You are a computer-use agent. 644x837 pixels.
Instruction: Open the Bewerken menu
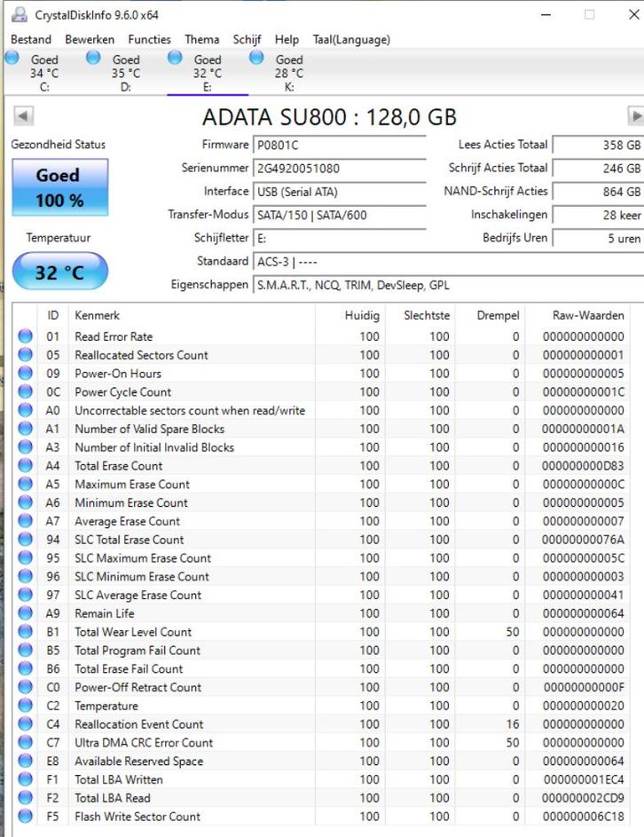[90, 40]
